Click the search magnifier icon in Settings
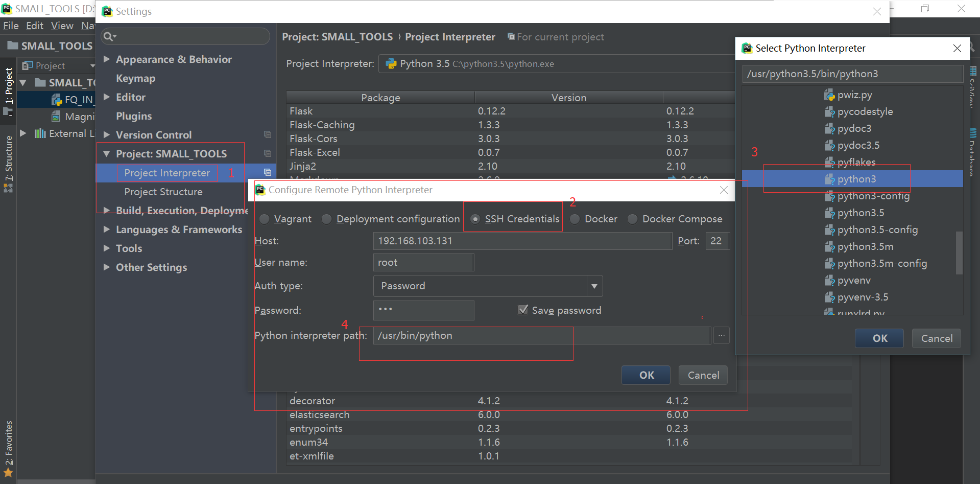980x484 pixels. coord(109,36)
